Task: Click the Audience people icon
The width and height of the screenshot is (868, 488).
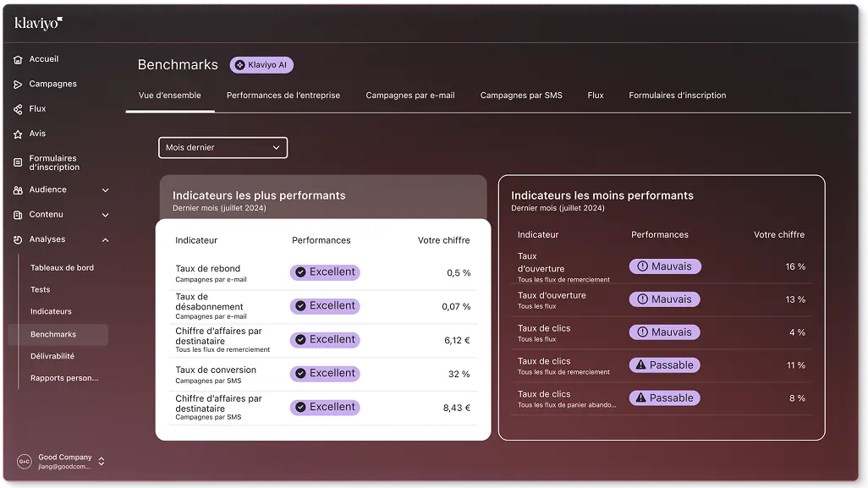Action: coord(18,190)
